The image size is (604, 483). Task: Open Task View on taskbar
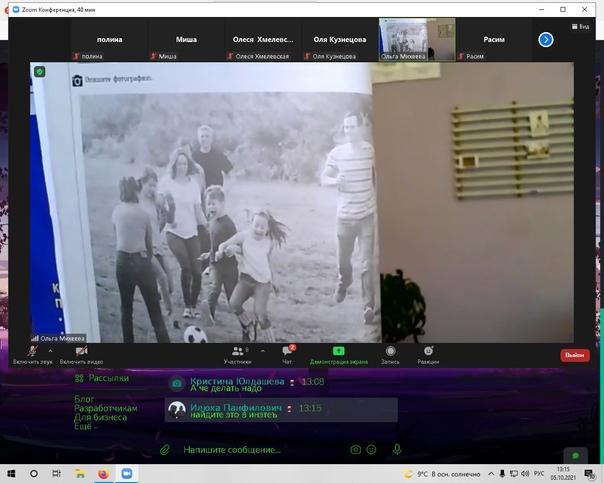coord(57,473)
